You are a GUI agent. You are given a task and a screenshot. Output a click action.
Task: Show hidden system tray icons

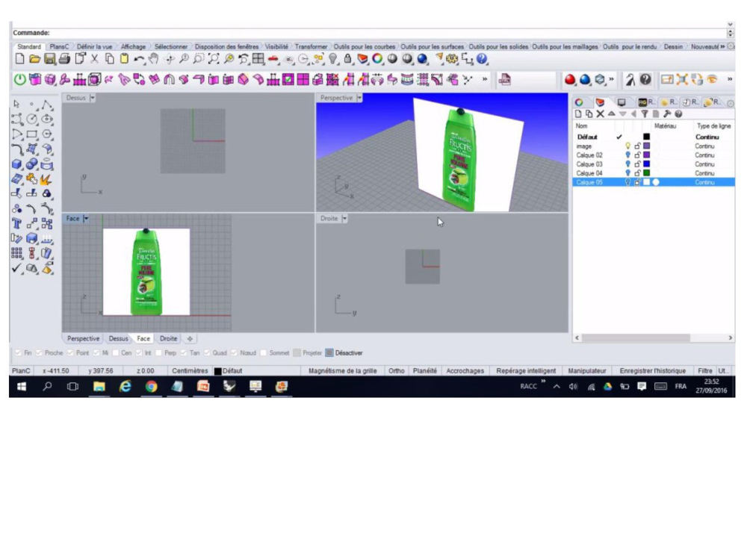pos(557,387)
